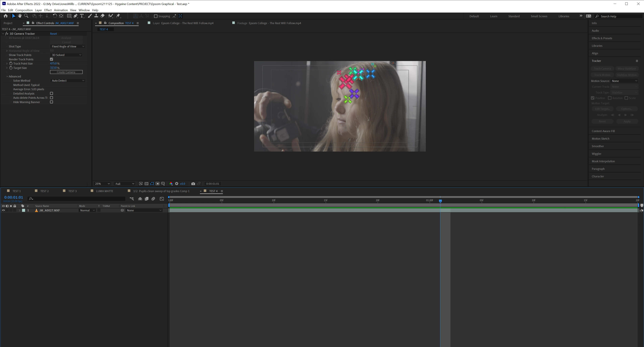644x347 pixels.
Task: Click the current time indicator marker
Action: (440, 201)
